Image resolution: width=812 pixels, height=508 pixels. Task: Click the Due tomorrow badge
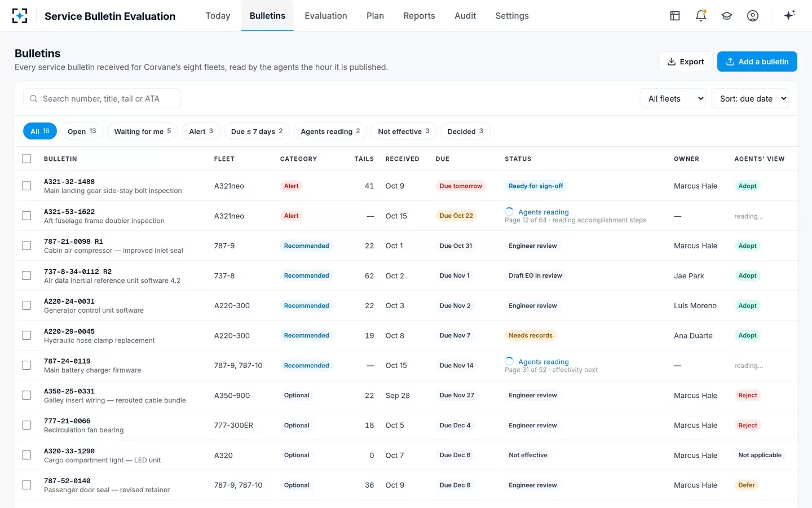(x=461, y=186)
